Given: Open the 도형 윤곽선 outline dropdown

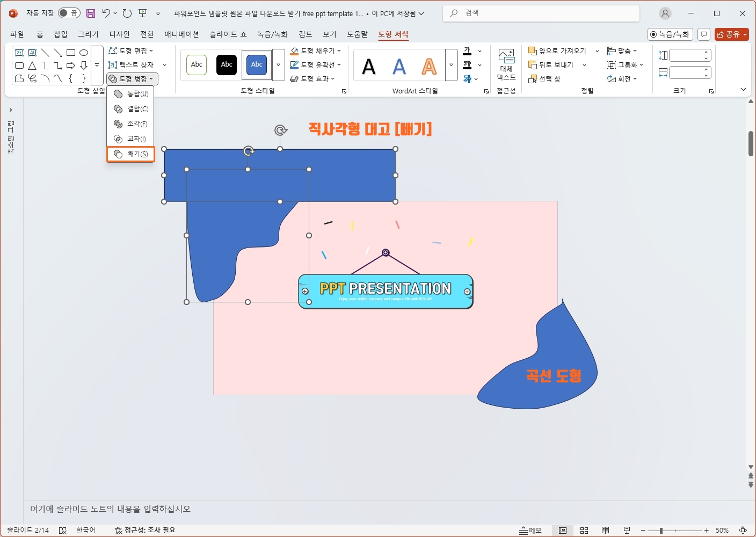Looking at the screenshot, I should coord(316,65).
